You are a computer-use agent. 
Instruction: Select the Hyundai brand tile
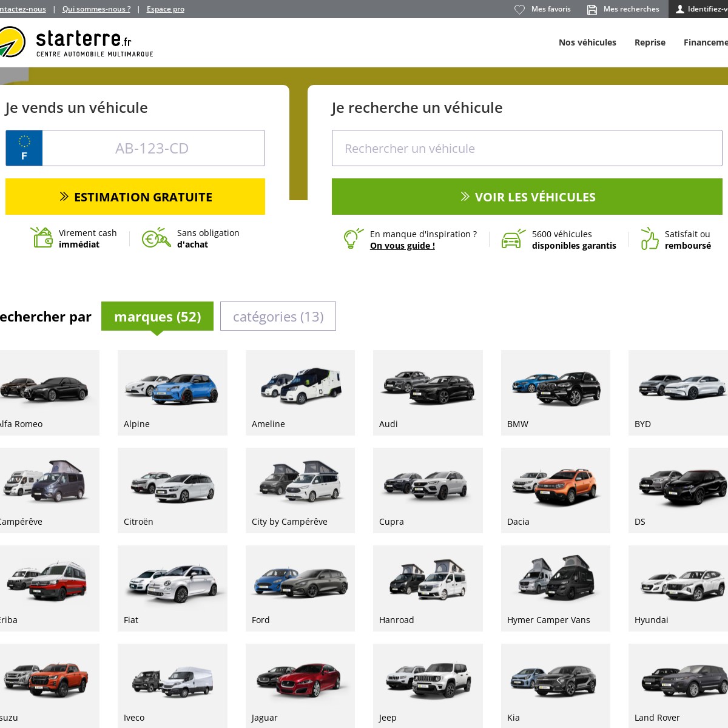(678, 588)
